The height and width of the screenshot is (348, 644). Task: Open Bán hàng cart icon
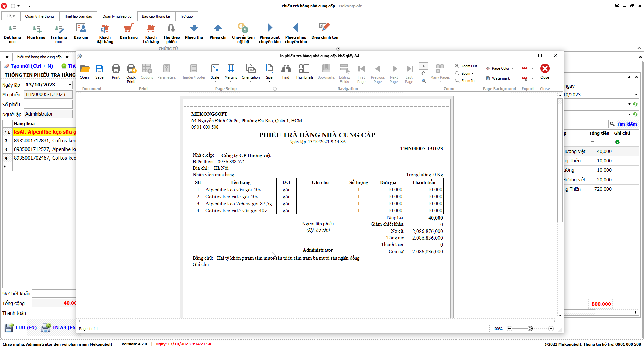[x=129, y=32]
